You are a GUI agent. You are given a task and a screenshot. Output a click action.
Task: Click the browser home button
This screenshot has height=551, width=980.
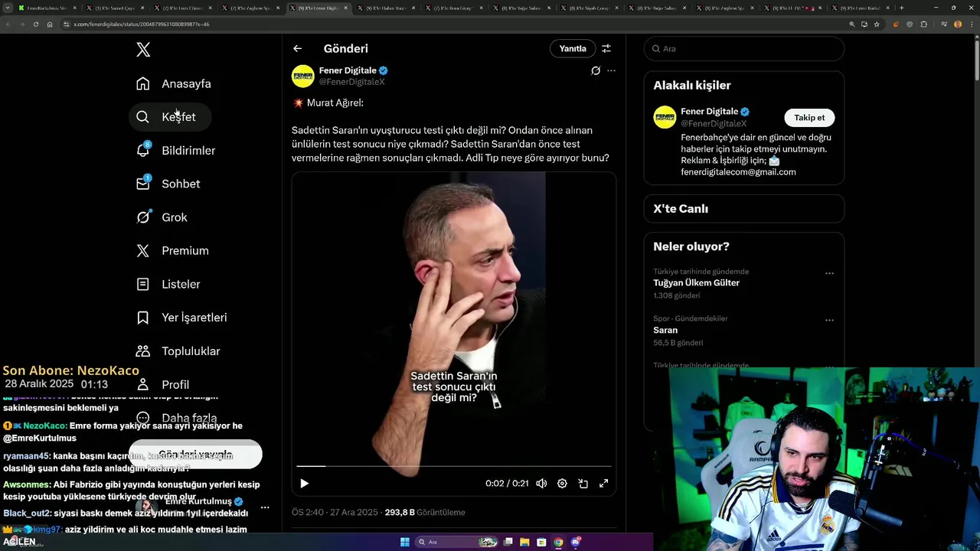[50, 24]
